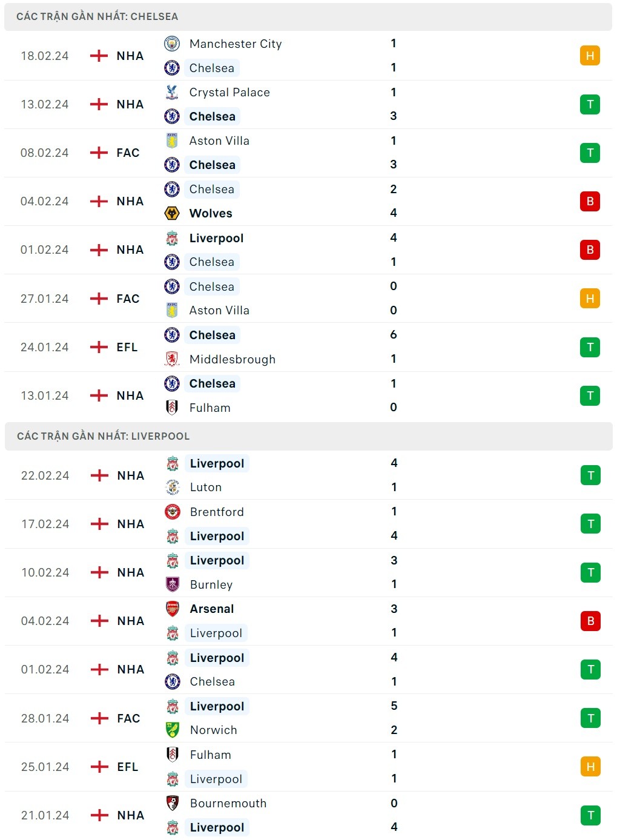Open the Wolves team link
This screenshot has height=840, width=617.
(x=211, y=213)
